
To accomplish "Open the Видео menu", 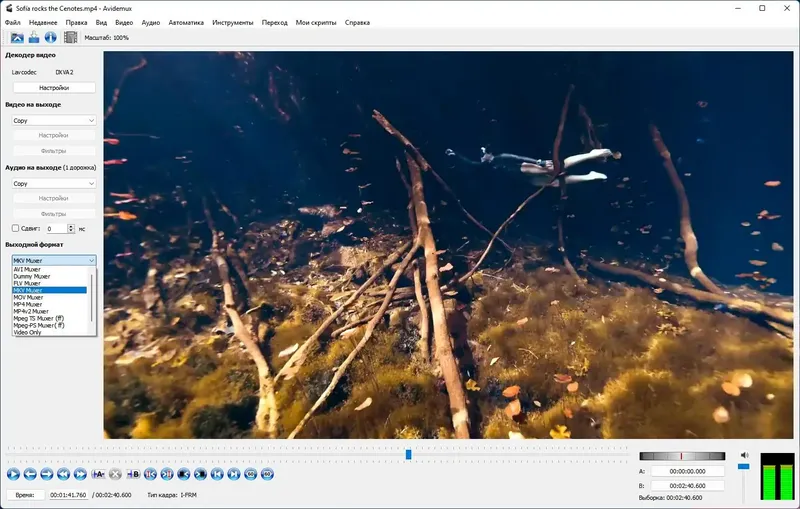I will tap(123, 22).
